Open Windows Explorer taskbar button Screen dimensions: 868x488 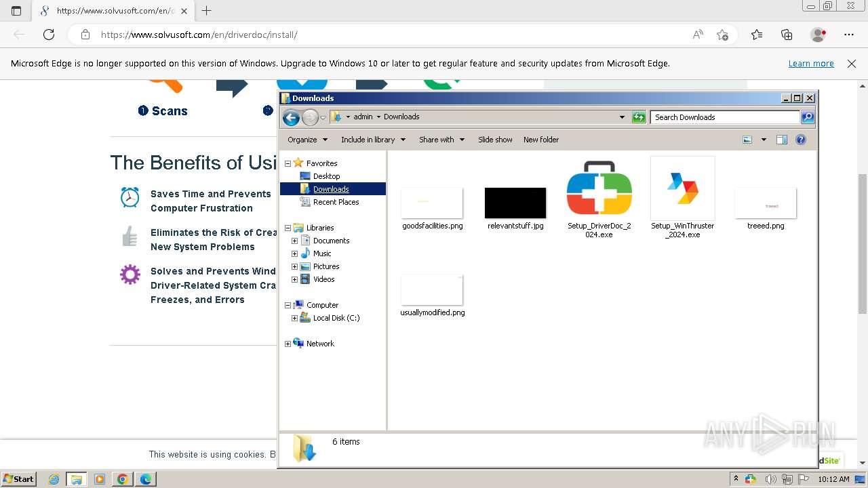click(77, 479)
